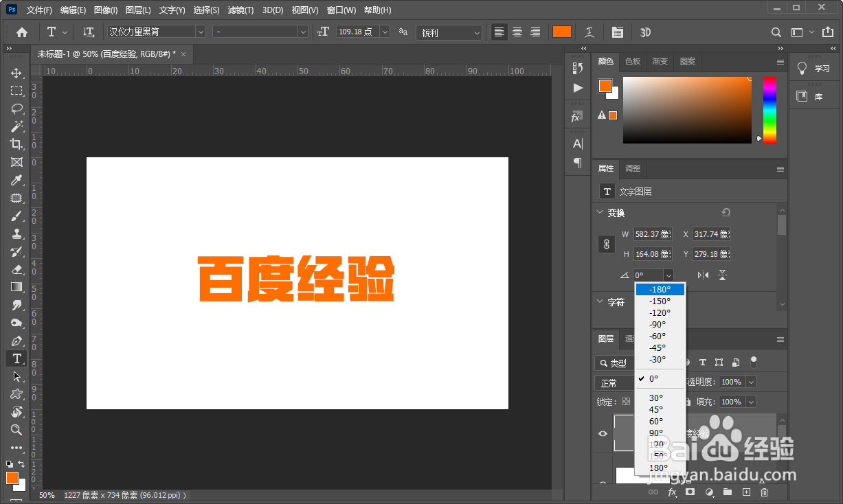The height and width of the screenshot is (504, 843).
Task: Select the Hand tool
Action: tap(16, 412)
